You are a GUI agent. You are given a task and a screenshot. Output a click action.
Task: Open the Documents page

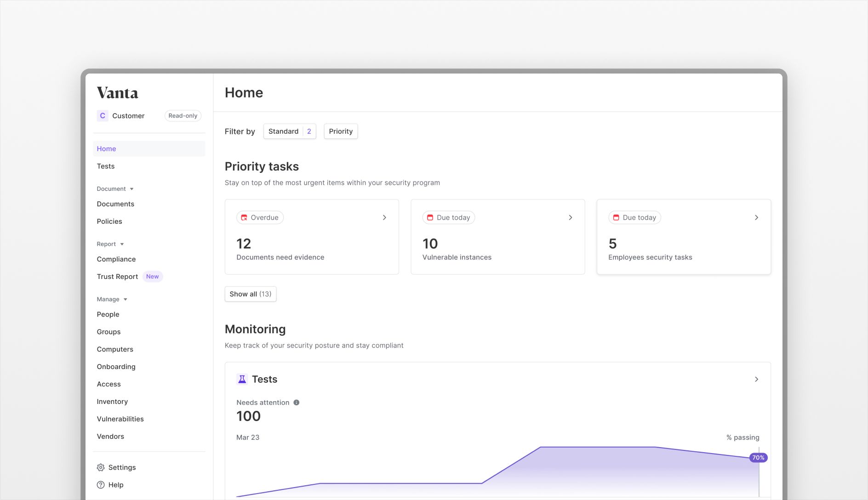(x=149, y=204)
